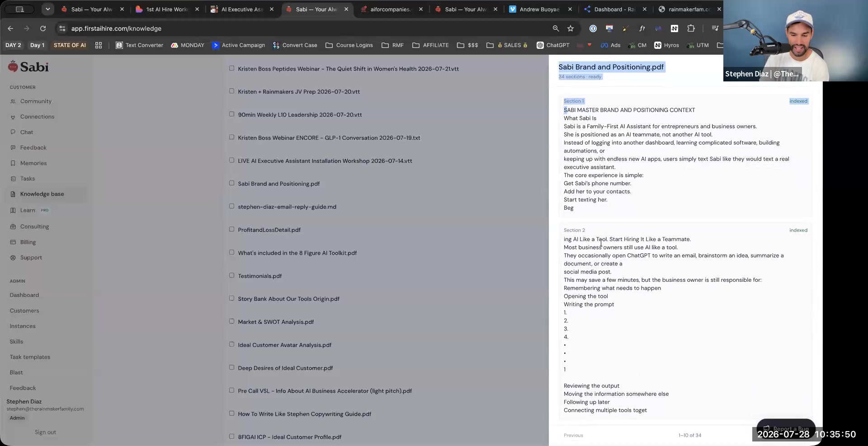Open How To Write Like Stephen Copywriting Guide.pdf
This screenshot has height=446, width=868.
(304, 414)
